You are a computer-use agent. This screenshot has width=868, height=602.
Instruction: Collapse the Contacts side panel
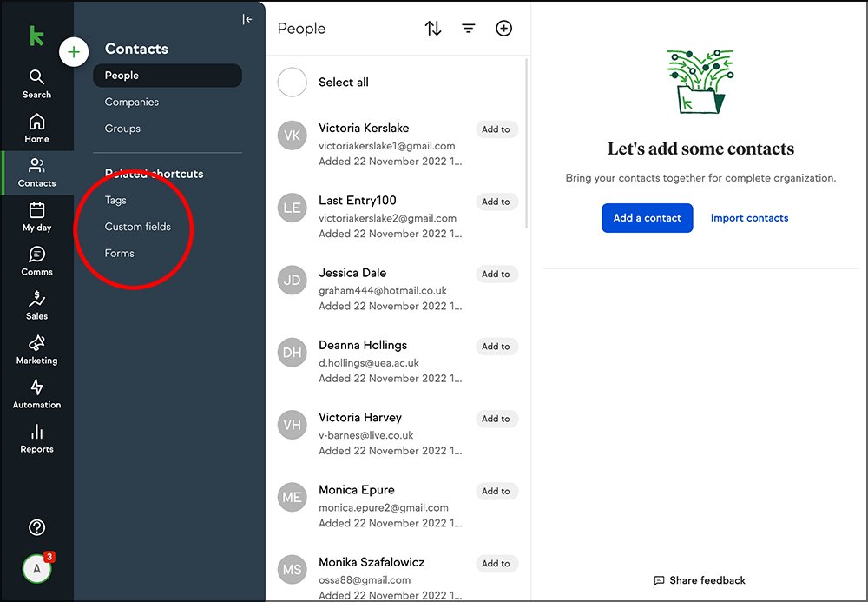247,19
